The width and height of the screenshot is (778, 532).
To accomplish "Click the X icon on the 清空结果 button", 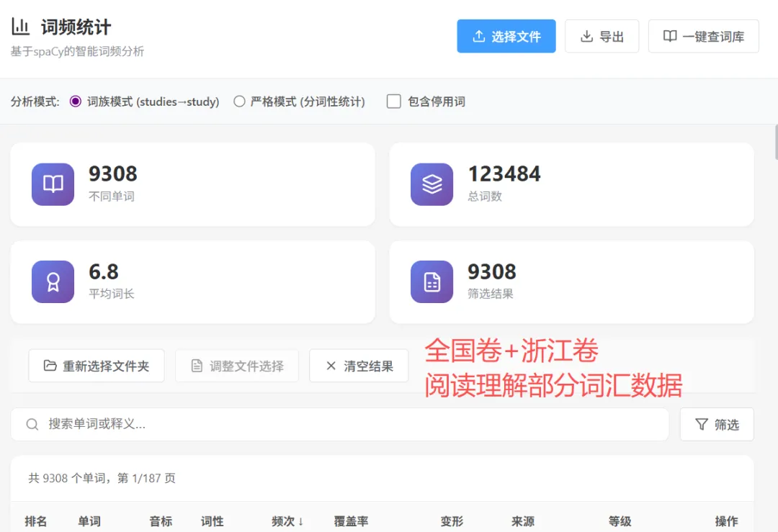I will [329, 366].
